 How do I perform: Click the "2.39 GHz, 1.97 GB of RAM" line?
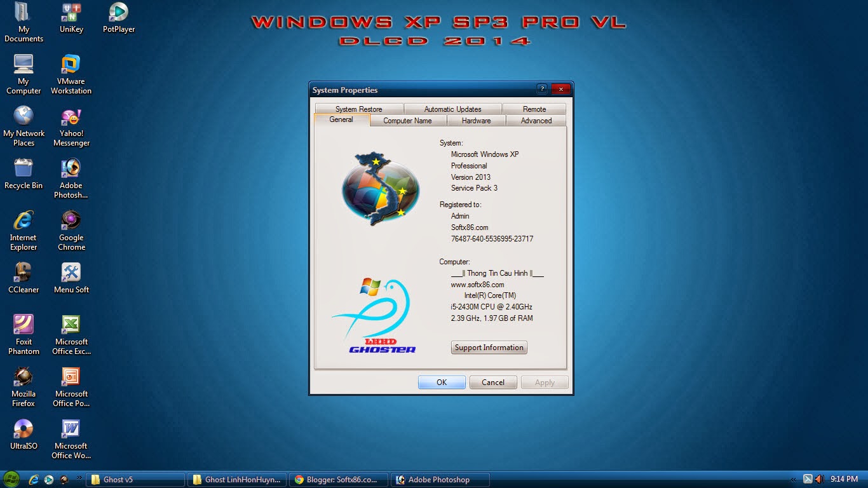pos(492,318)
